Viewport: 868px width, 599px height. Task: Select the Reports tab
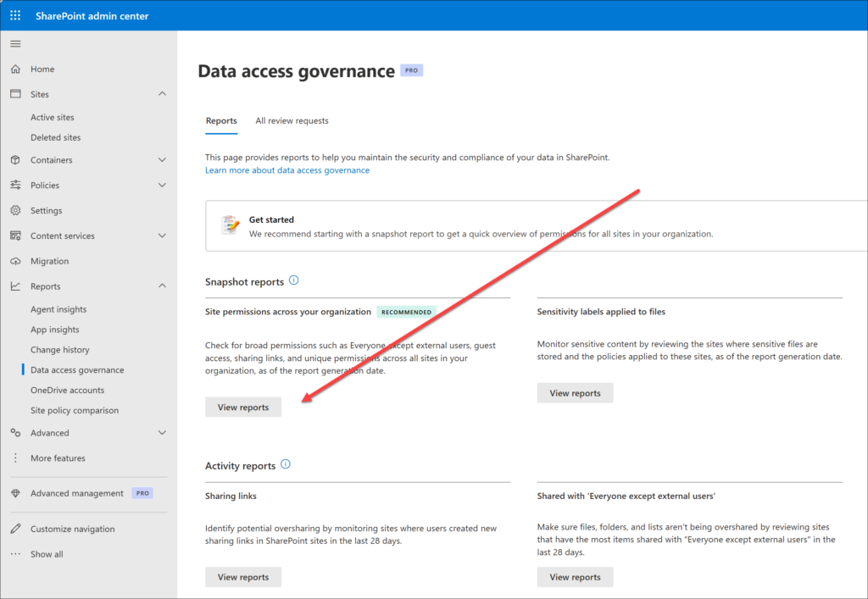(x=221, y=121)
